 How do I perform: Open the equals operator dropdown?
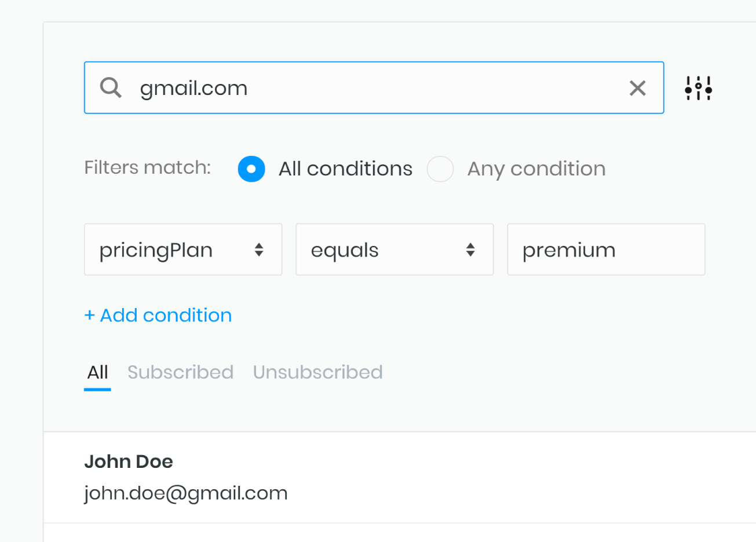(395, 250)
